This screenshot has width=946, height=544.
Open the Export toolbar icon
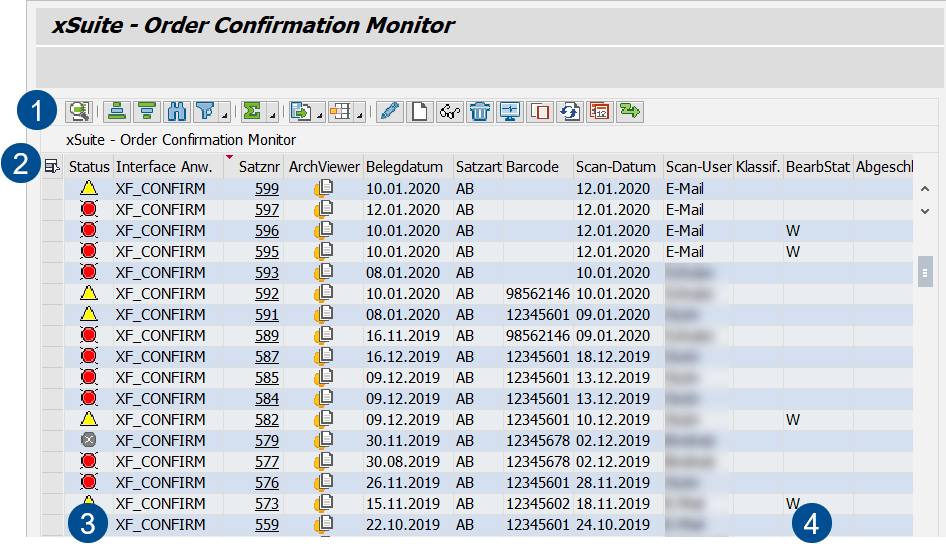tap(300, 112)
